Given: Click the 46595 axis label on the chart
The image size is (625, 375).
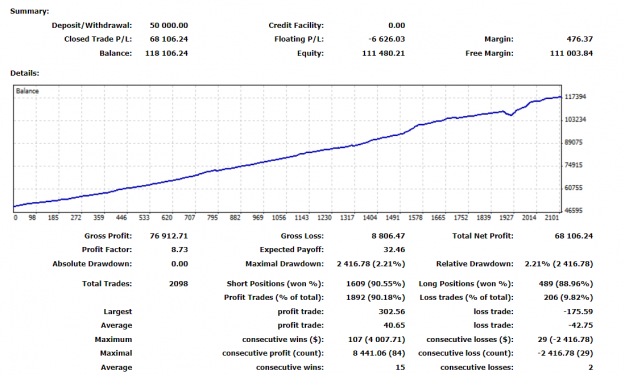Looking at the screenshot, I should pos(574,210).
